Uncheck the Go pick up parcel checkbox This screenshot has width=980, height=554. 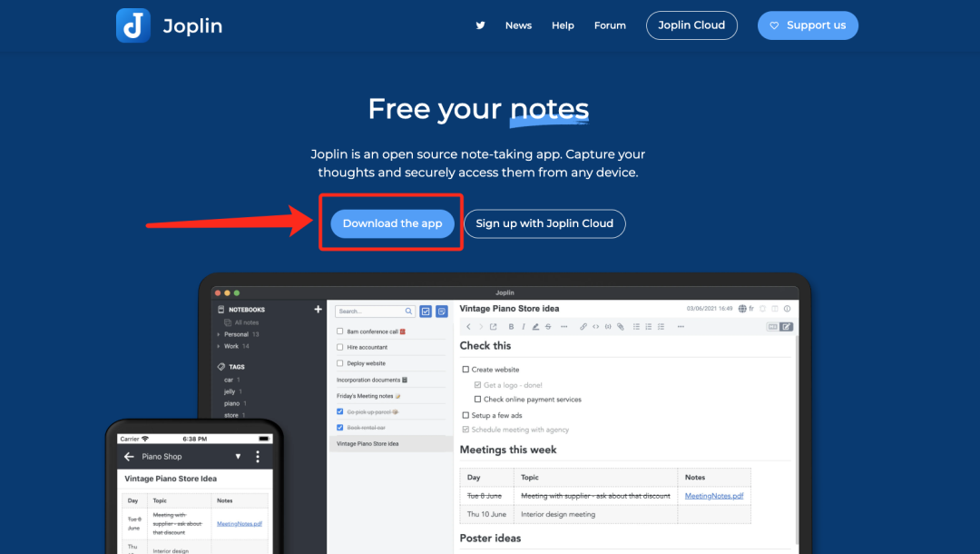click(340, 412)
